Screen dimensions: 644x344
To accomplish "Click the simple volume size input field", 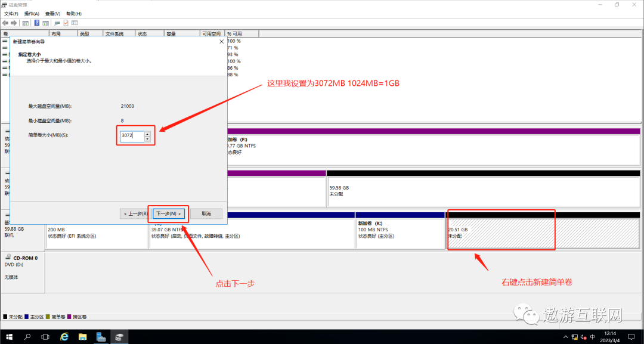I will (x=132, y=136).
